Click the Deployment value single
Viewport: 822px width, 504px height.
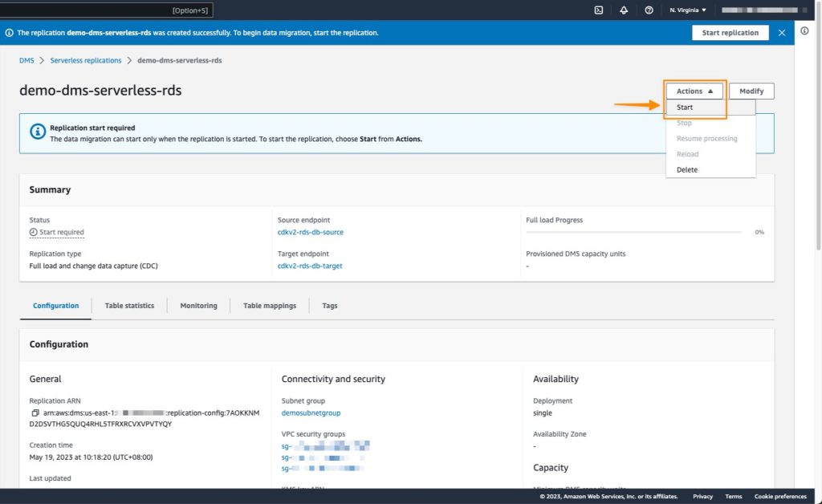[x=543, y=413]
